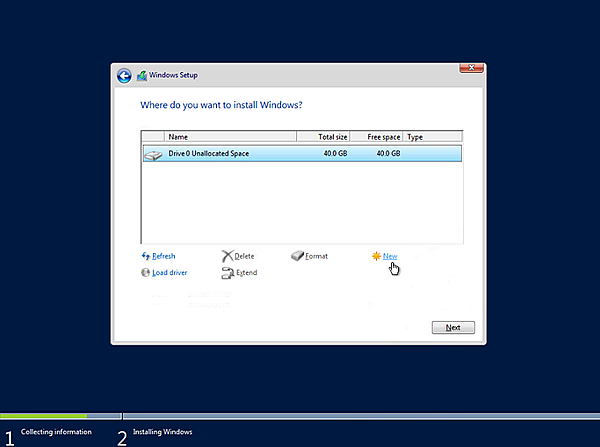
Task: Click the blue Refresh arrows icon
Action: coord(146,256)
